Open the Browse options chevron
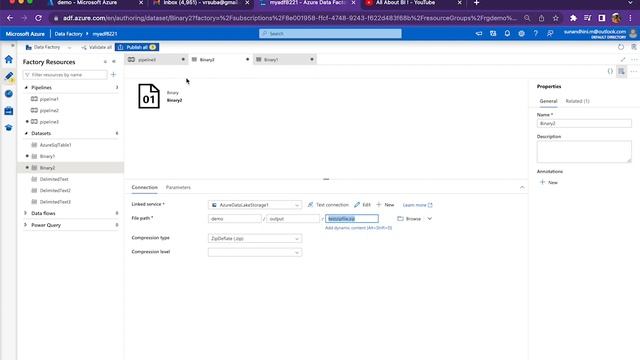 (429, 219)
